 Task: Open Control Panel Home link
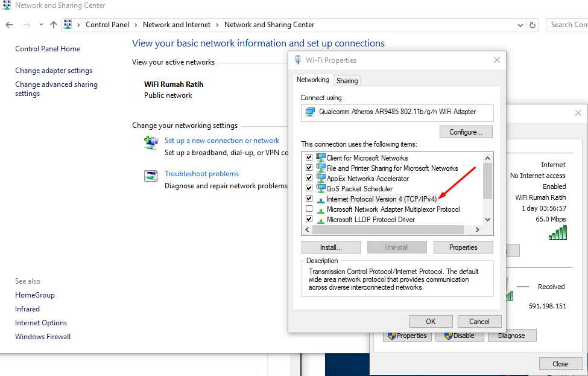48,49
